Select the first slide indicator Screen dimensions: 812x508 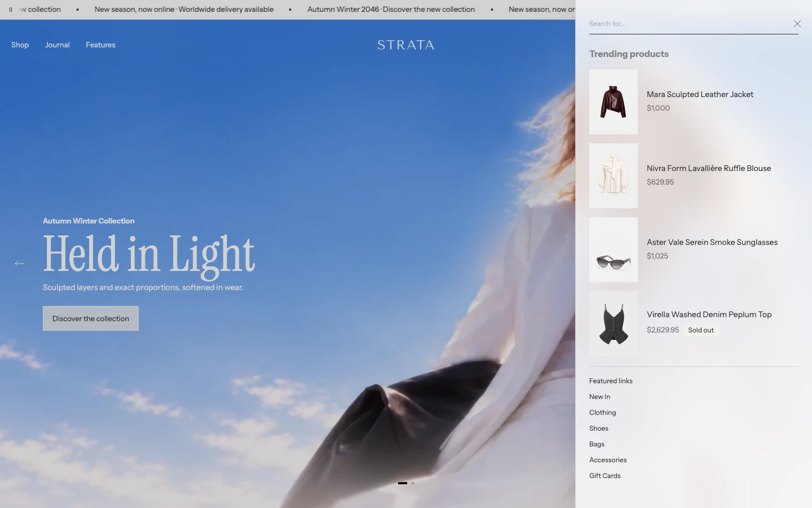point(403,483)
